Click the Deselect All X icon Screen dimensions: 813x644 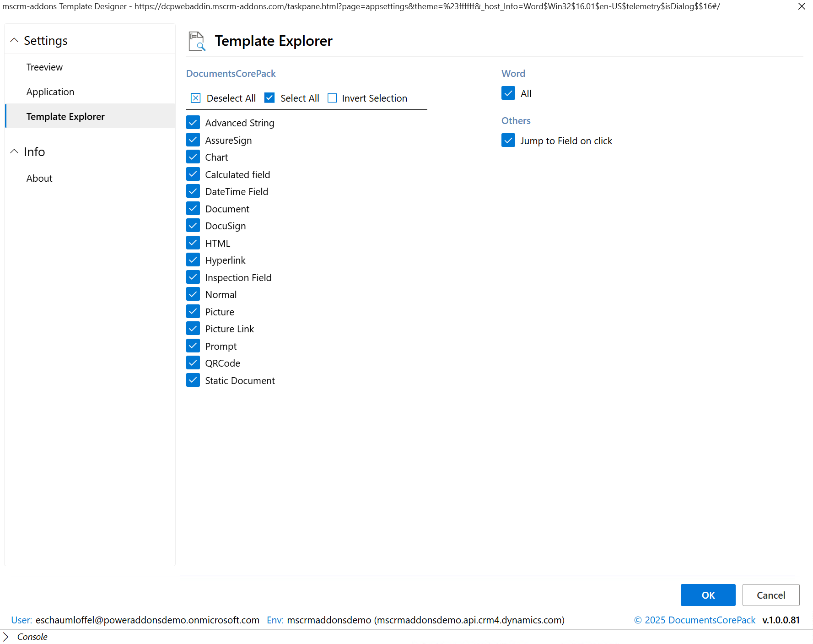(196, 98)
